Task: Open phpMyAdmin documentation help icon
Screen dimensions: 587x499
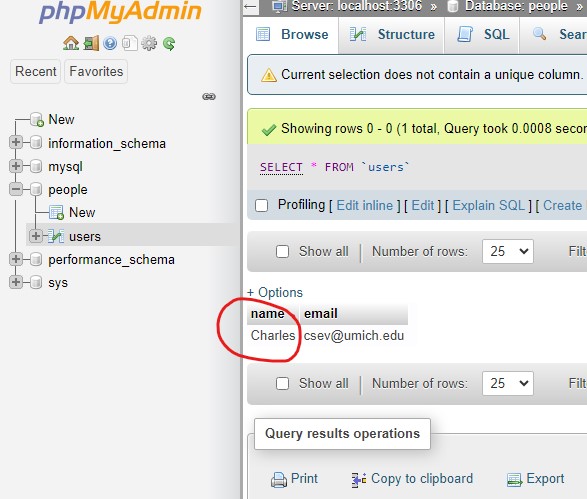Action: (x=110, y=44)
